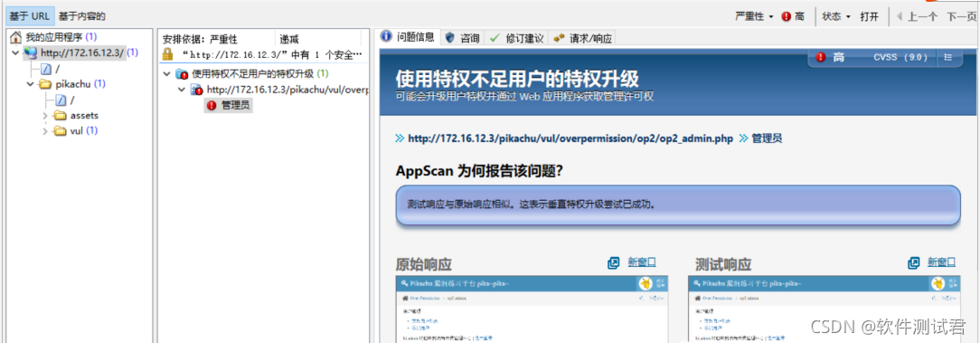
Task: Click the padlock icon in issue summary row
Action: 167,54
